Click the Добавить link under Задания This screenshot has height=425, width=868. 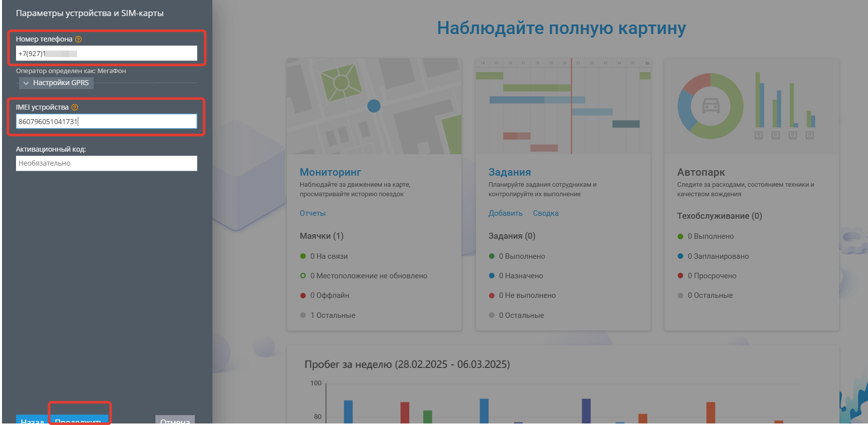505,213
